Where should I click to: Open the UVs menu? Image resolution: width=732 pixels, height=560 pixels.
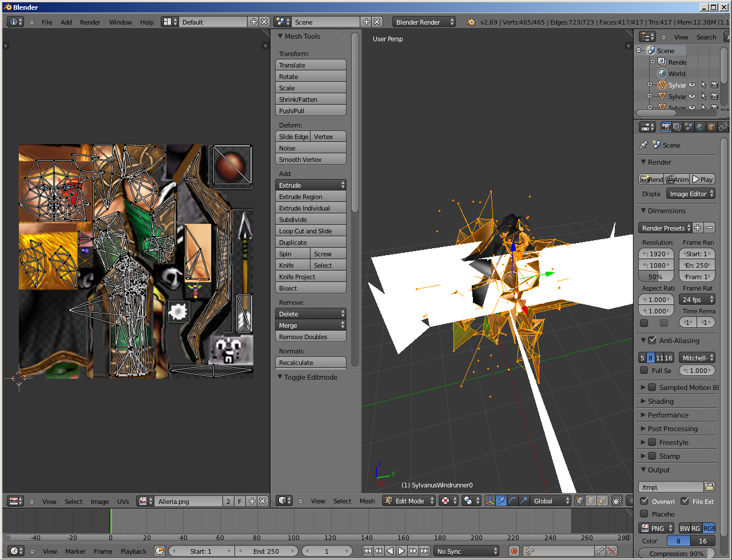[x=123, y=501]
